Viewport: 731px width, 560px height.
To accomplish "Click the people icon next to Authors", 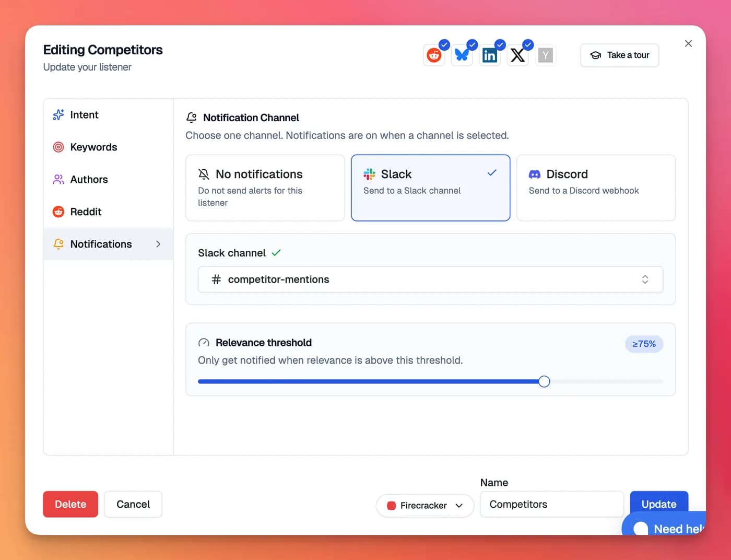I will [x=58, y=180].
